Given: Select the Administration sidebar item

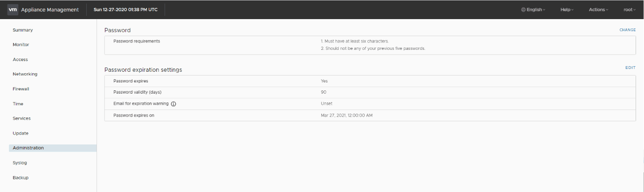Looking at the screenshot, I should point(28,148).
